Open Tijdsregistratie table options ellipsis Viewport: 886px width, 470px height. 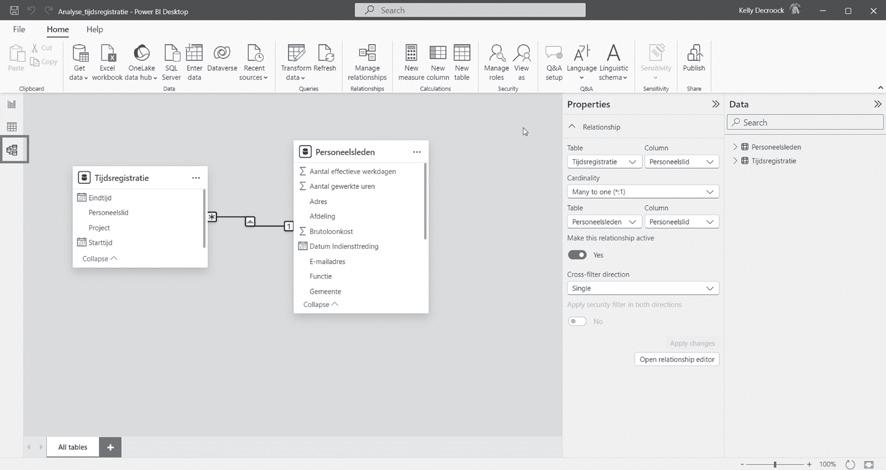point(196,178)
